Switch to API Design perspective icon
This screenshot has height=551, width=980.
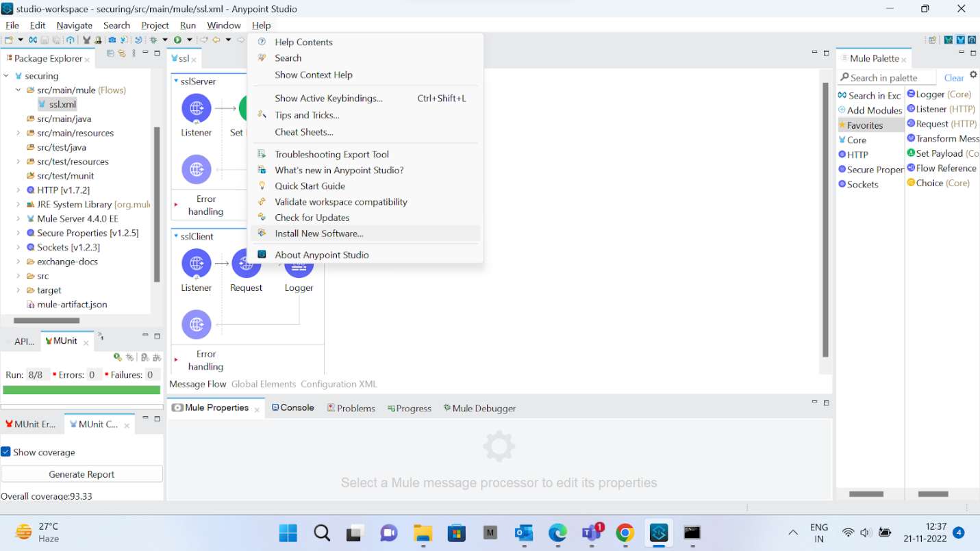point(972,40)
